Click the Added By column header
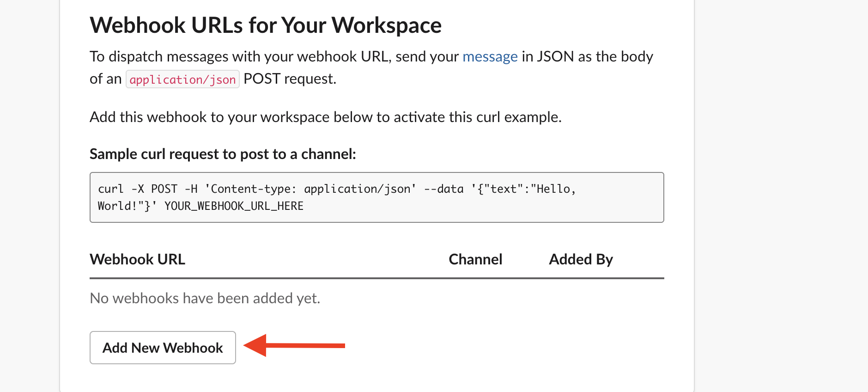Screen dimensions: 868x392 [581, 260]
